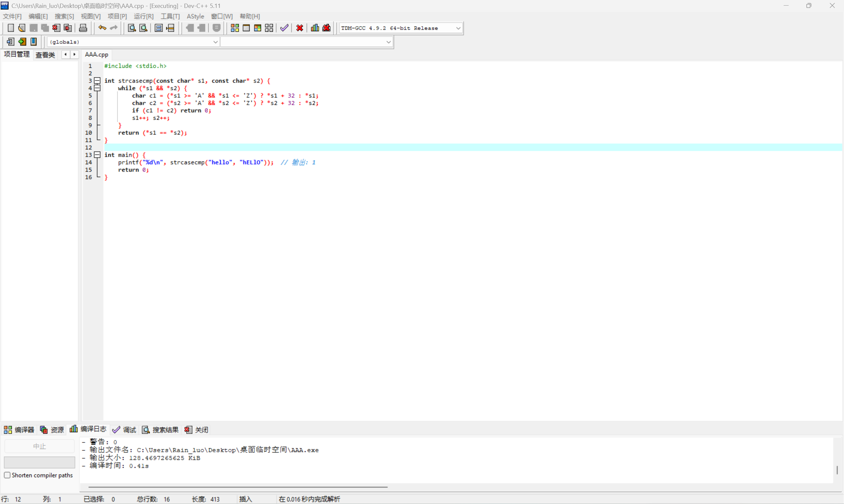Switch to the 编译器 bottom tab

point(19,430)
